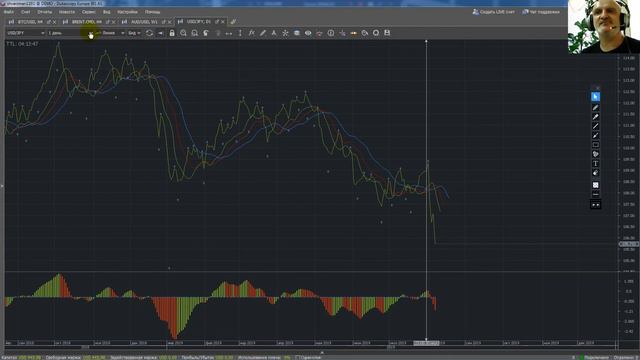
Task: Click the vertical stretch arrows icon
Action: tap(240, 33)
